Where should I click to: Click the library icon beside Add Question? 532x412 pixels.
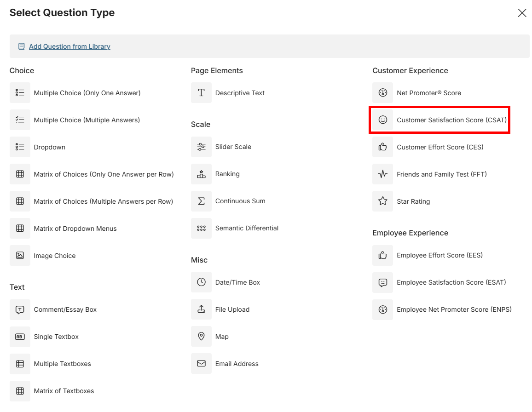[x=21, y=46]
